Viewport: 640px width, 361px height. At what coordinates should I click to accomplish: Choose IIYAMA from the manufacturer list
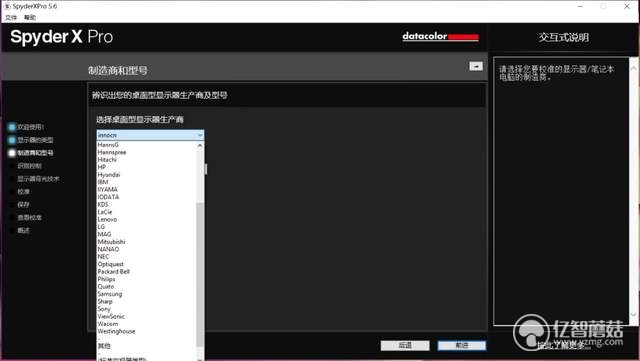point(147,189)
